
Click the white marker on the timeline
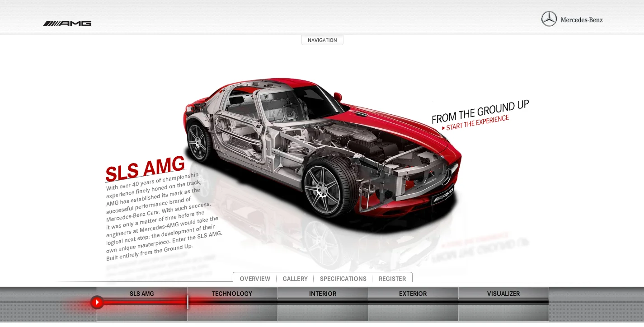pyautogui.click(x=188, y=302)
